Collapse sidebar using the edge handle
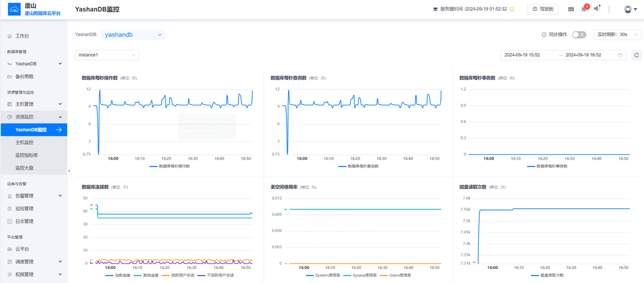644x283 pixels. click(69, 171)
